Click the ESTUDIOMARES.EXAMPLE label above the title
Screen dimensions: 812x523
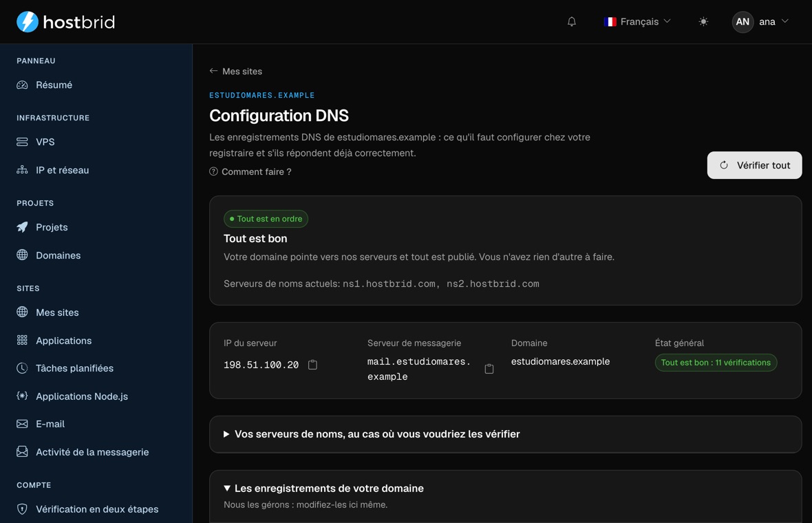click(261, 95)
